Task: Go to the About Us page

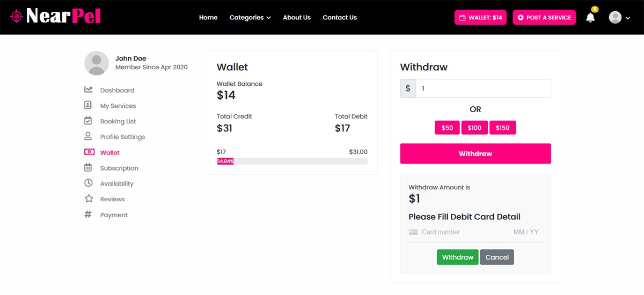Action: (297, 18)
